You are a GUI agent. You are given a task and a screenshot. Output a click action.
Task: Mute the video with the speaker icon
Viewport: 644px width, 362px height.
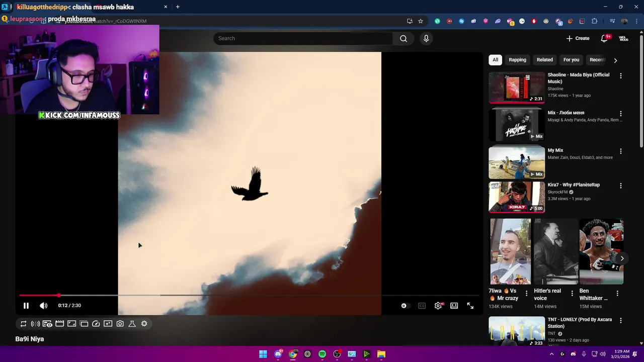44,305
